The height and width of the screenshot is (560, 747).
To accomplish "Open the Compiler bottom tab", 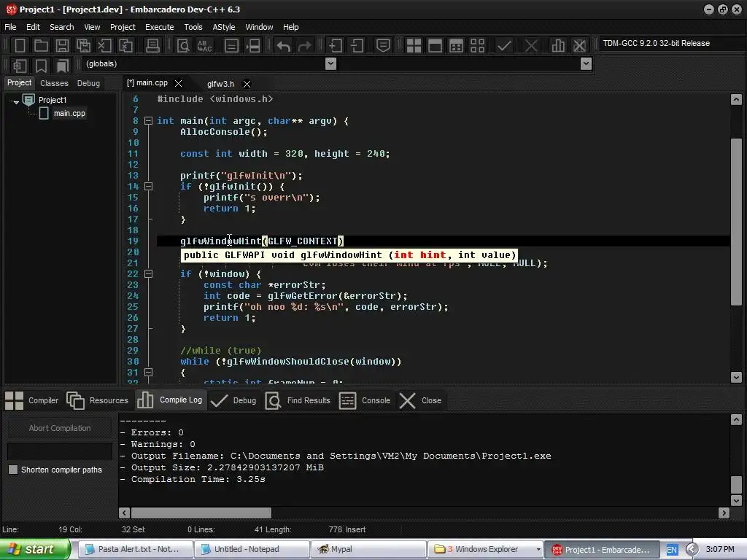I will click(32, 400).
